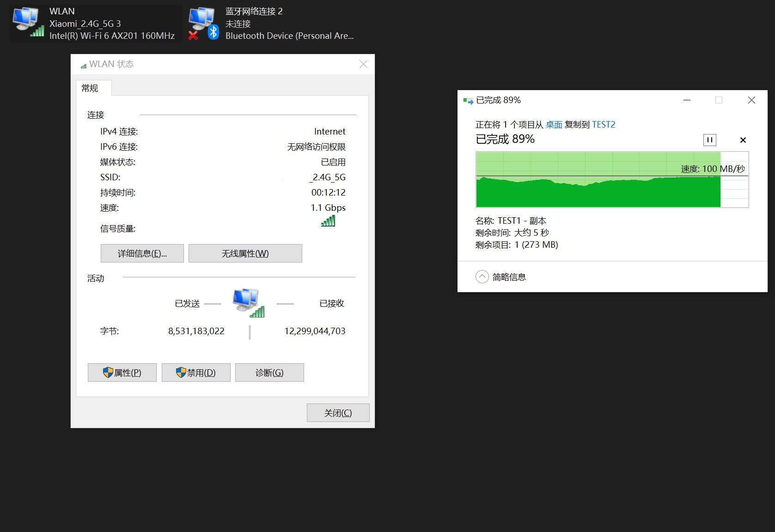The image size is (775, 532).
Task: Open adapter 属性(P) properties
Action: pyautogui.click(x=122, y=373)
